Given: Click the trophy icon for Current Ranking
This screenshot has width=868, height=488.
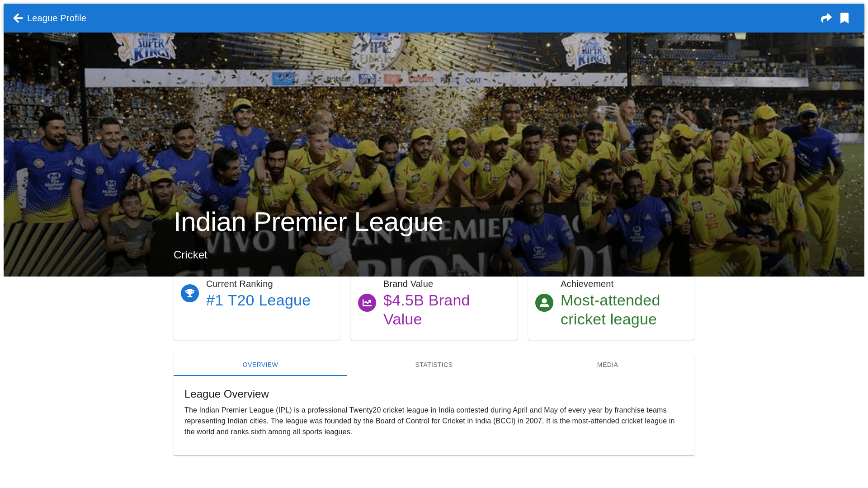Looking at the screenshot, I should coord(190,293).
